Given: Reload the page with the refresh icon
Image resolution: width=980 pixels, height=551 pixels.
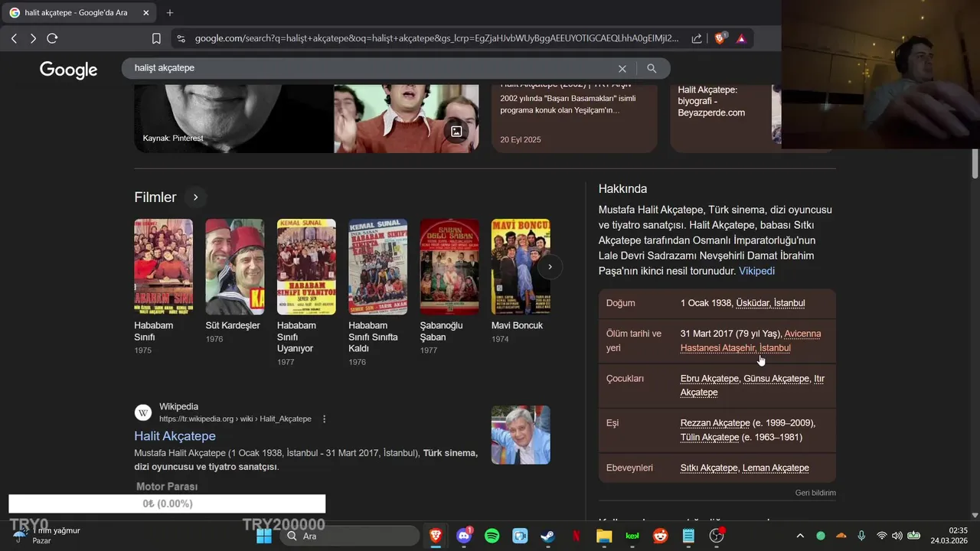Looking at the screenshot, I should (x=52, y=38).
